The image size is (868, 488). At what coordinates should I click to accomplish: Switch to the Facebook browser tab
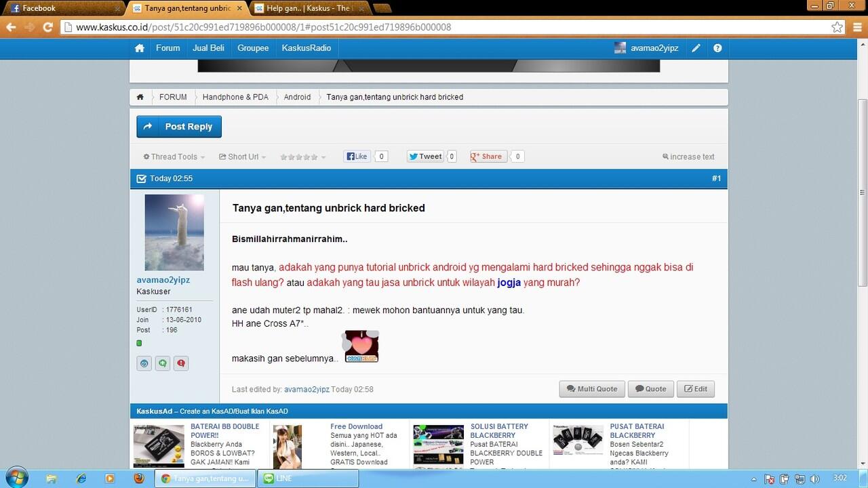[x=64, y=8]
